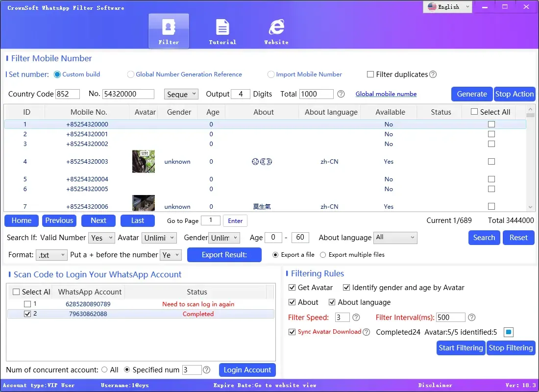Open the English language dropdown
This screenshot has width=539, height=392.
[x=447, y=7]
